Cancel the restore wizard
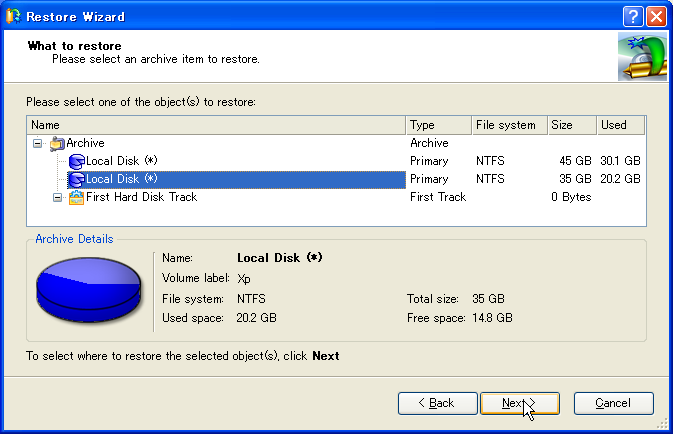Screen dimensions: 673x434 (x=613, y=403)
